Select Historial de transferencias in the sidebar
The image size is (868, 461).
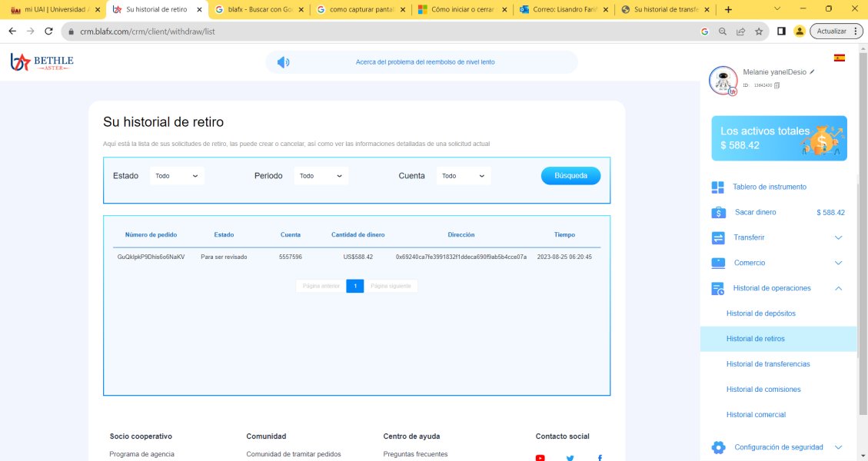coord(767,364)
